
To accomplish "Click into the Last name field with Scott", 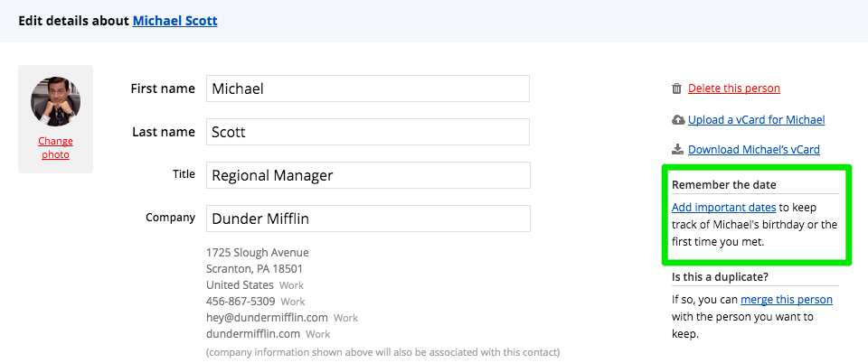I will point(367,132).
